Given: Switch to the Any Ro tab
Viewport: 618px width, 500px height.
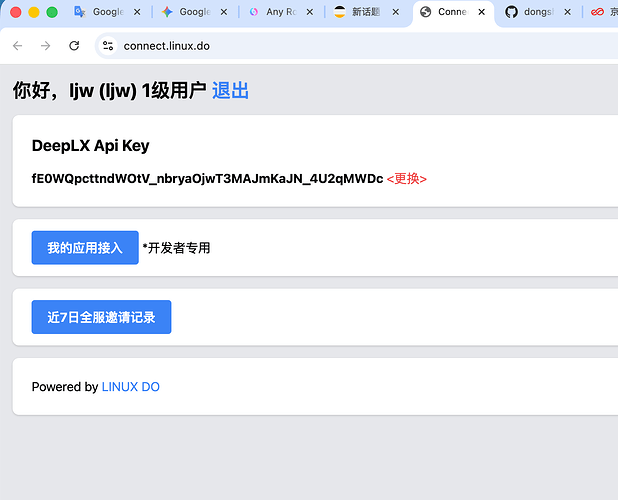Looking at the screenshot, I should tap(280, 12).
